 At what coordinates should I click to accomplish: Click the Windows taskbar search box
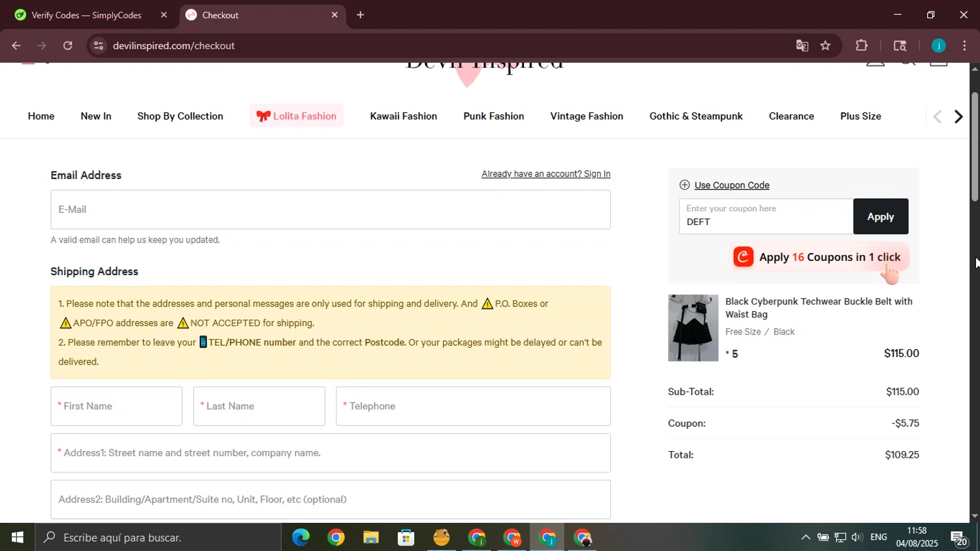click(x=158, y=537)
